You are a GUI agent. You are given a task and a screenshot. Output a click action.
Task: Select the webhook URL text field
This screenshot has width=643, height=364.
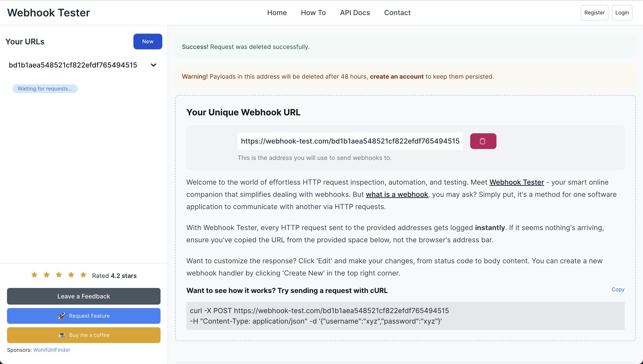coord(350,141)
